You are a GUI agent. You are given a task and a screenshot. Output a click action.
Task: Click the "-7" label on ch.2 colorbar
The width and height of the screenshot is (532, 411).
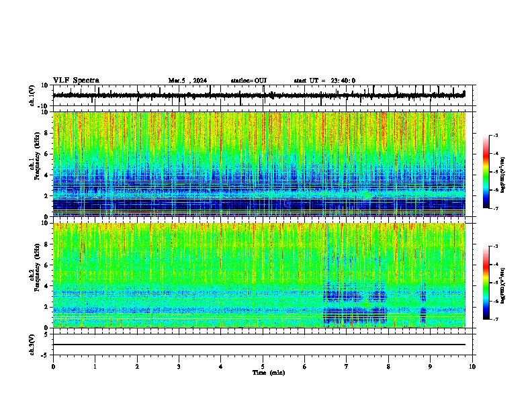(496, 320)
